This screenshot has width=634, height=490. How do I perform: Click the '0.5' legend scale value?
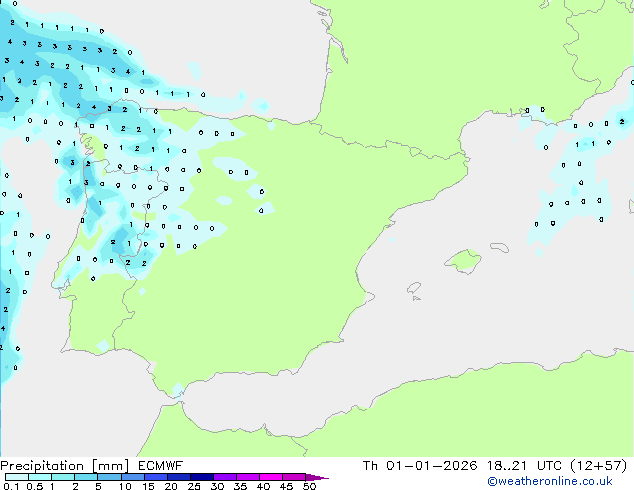pos(35,486)
